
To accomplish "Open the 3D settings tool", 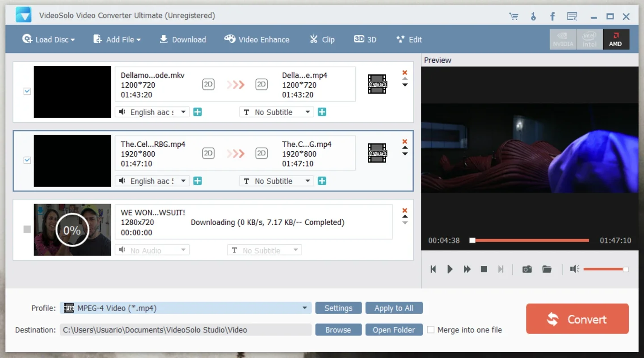I will point(365,39).
